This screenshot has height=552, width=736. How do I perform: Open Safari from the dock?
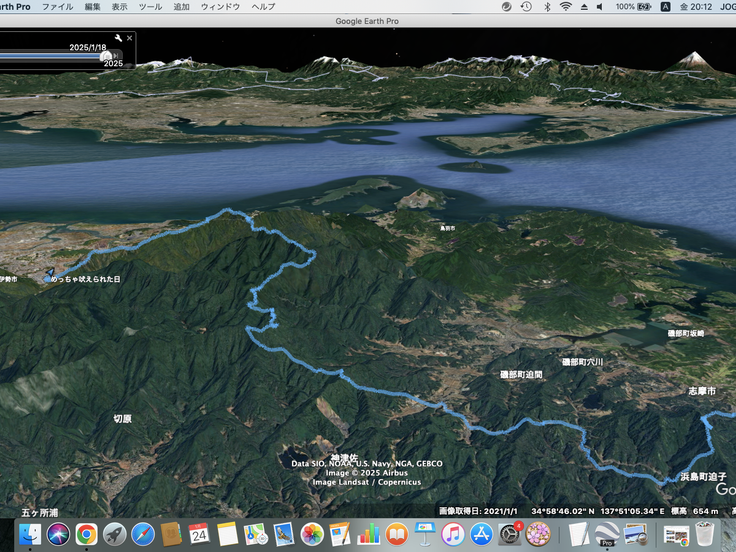(x=142, y=534)
